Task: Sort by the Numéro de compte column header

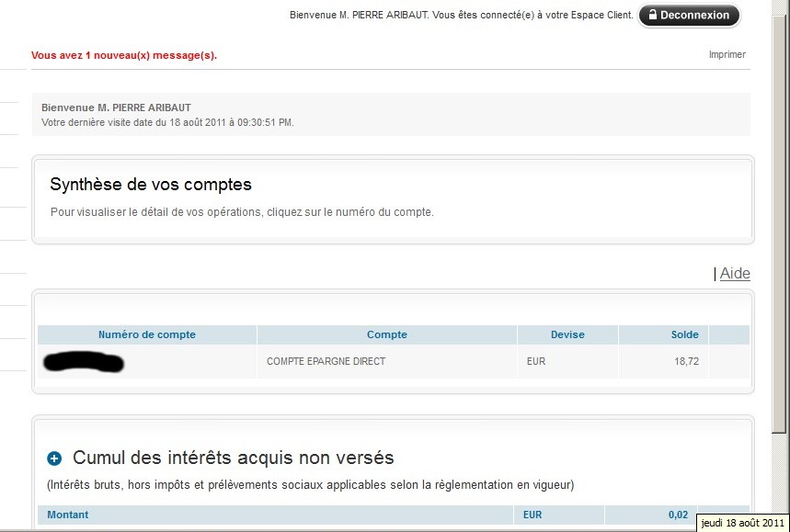Action: (x=146, y=334)
